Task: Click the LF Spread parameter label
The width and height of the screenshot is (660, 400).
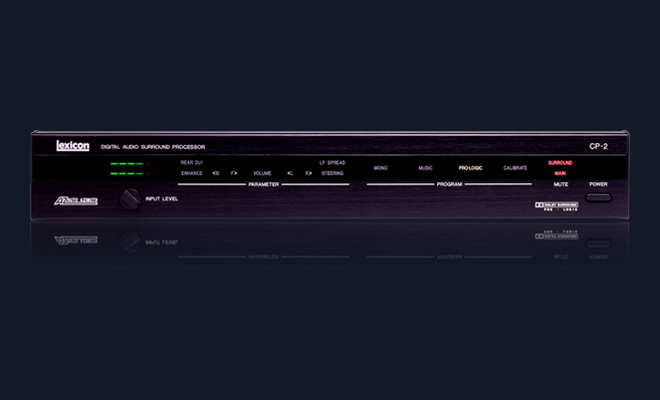Action: click(x=332, y=163)
